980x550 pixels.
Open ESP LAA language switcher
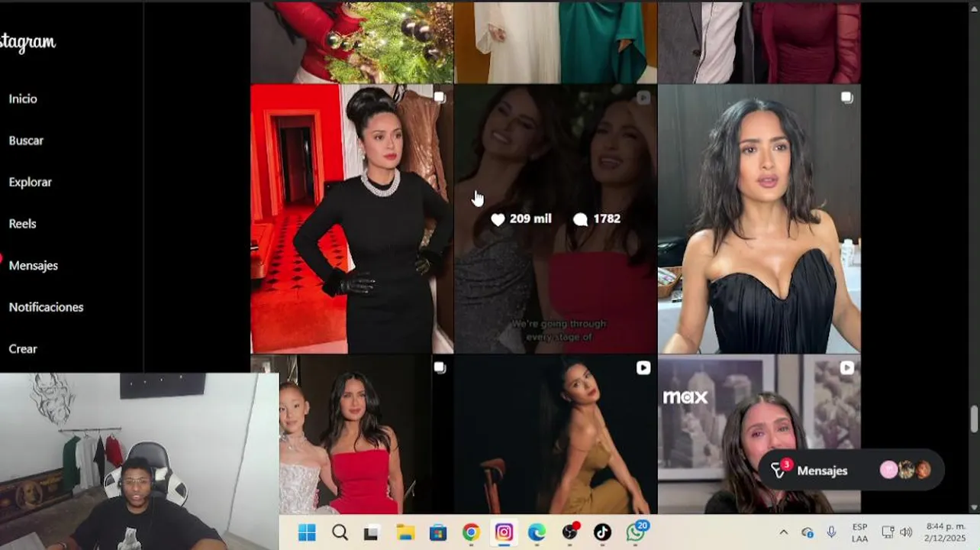859,532
